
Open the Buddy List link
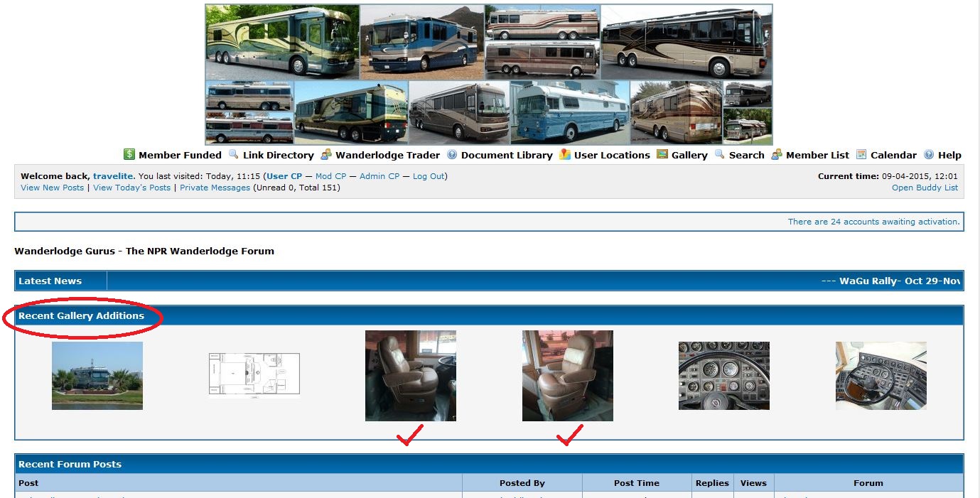click(925, 188)
